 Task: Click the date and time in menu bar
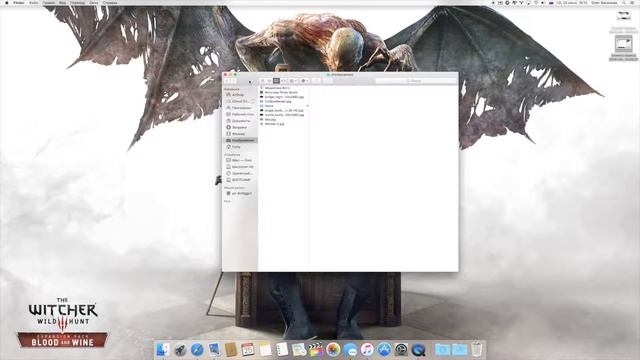coord(572,2)
